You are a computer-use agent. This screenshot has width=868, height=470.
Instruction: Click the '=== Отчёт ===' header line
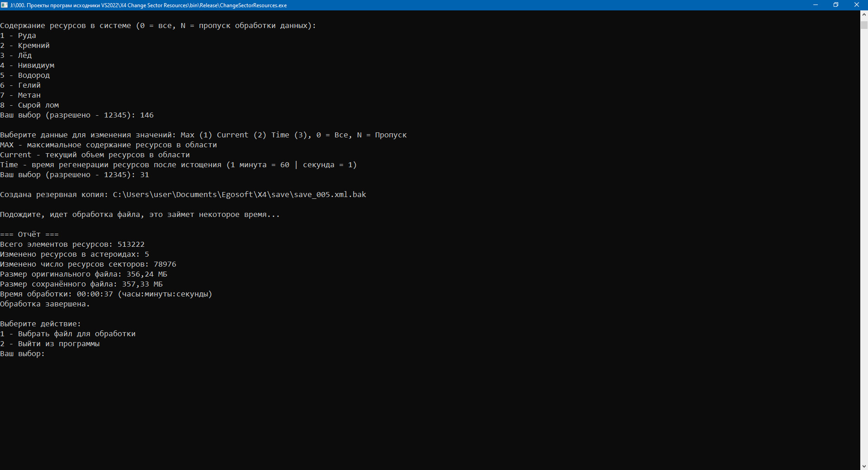29,235
